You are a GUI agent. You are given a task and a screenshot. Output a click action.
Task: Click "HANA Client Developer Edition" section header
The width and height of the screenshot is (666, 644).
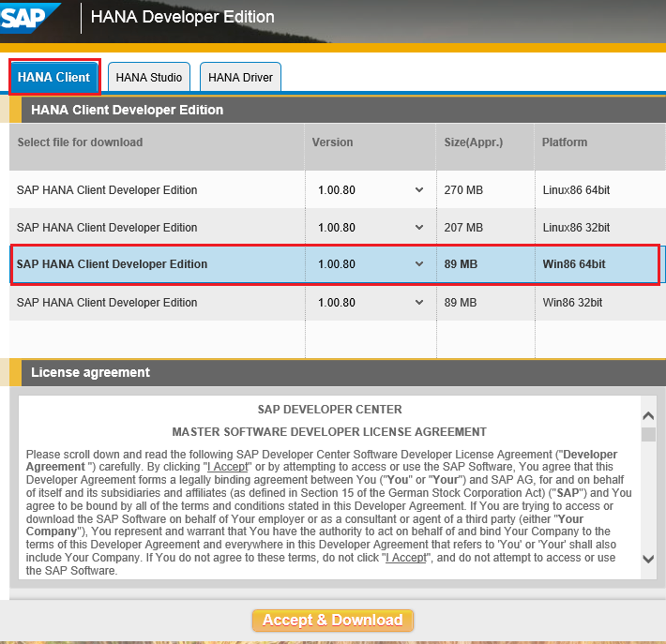pos(127,110)
